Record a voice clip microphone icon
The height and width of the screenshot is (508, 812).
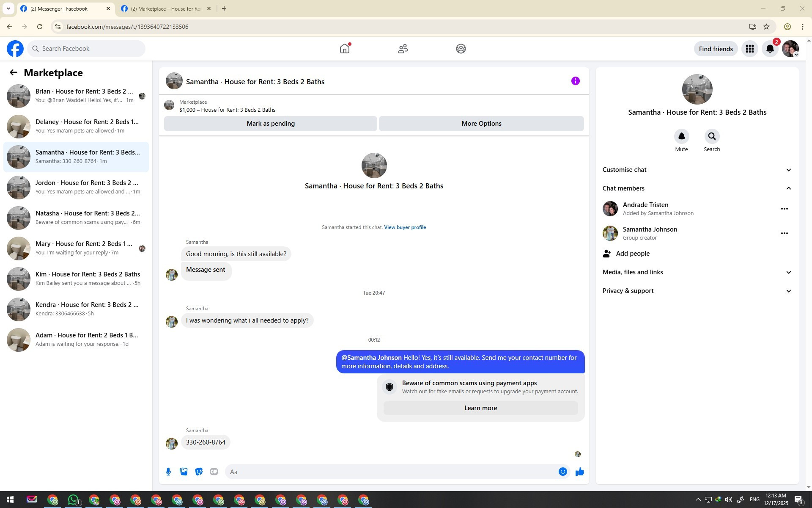coord(168,472)
